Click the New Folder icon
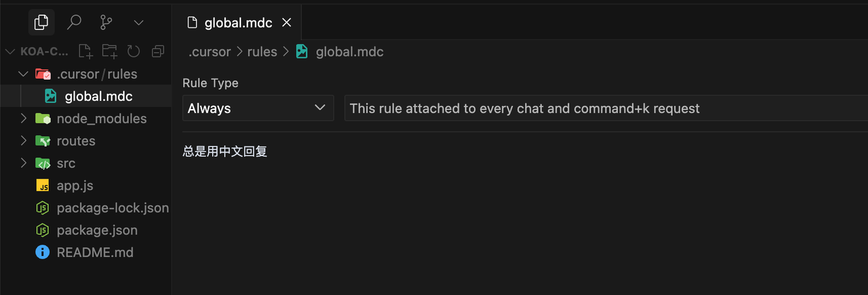Screen dimensions: 868x295 tap(110, 51)
